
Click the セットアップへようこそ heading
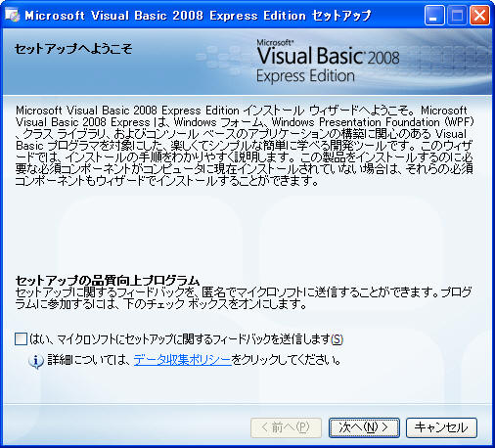tap(73, 49)
